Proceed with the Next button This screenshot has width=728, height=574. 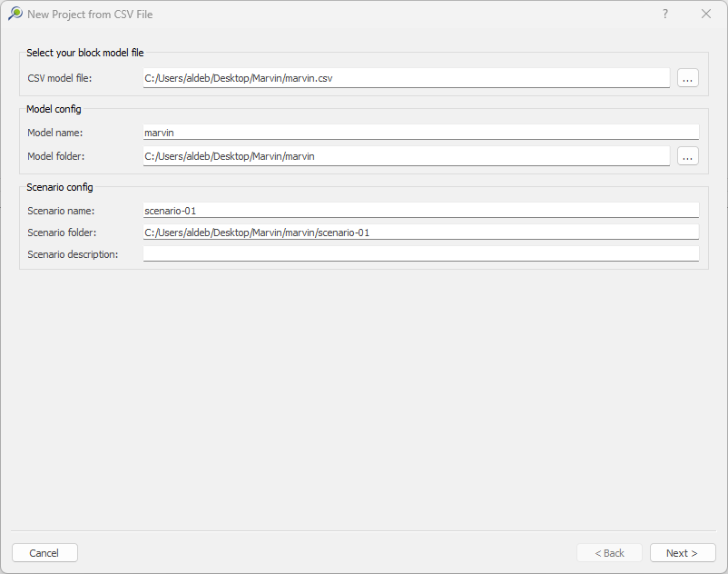(x=682, y=553)
